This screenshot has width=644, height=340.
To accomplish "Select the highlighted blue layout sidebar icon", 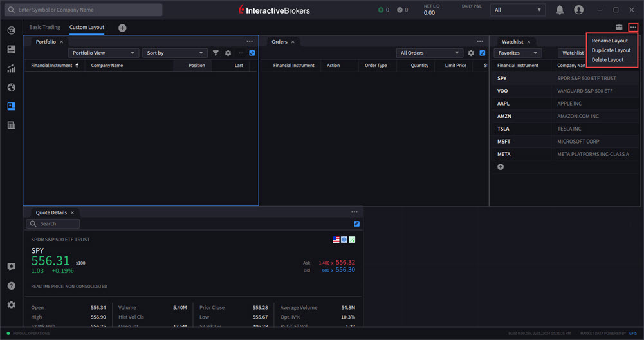I will pyautogui.click(x=12, y=106).
